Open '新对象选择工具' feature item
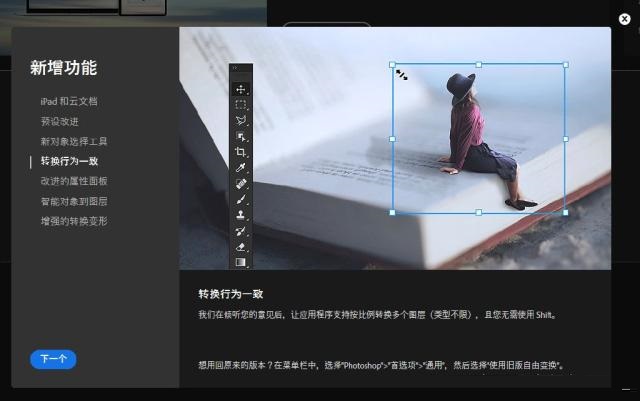Screen dimensions: 640x401 (x=73, y=141)
